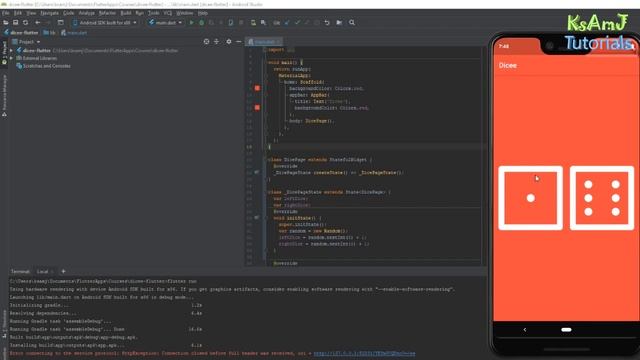Select the main.dart editor tab

pos(264,42)
